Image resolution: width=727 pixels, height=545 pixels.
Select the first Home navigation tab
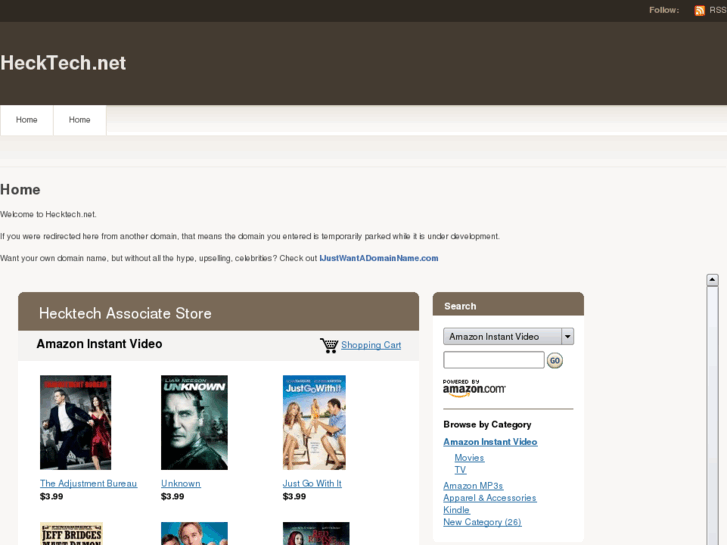[x=26, y=120]
